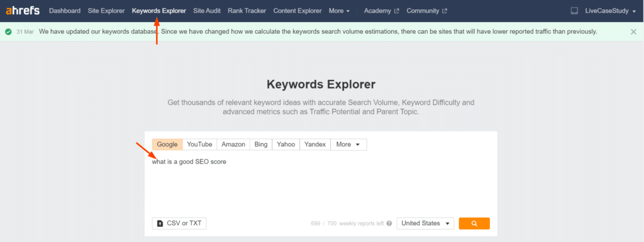This screenshot has width=644, height=242.
Task: Switch to the YouTube tab
Action: pos(199,145)
